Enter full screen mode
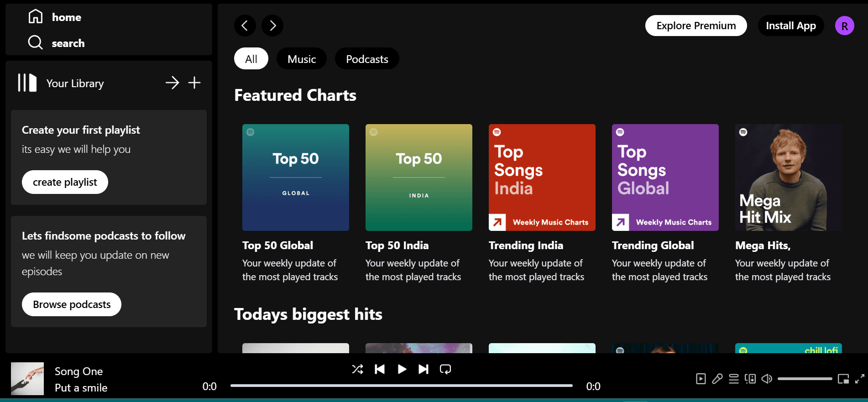Viewport: 868px width, 402px height. click(x=860, y=379)
